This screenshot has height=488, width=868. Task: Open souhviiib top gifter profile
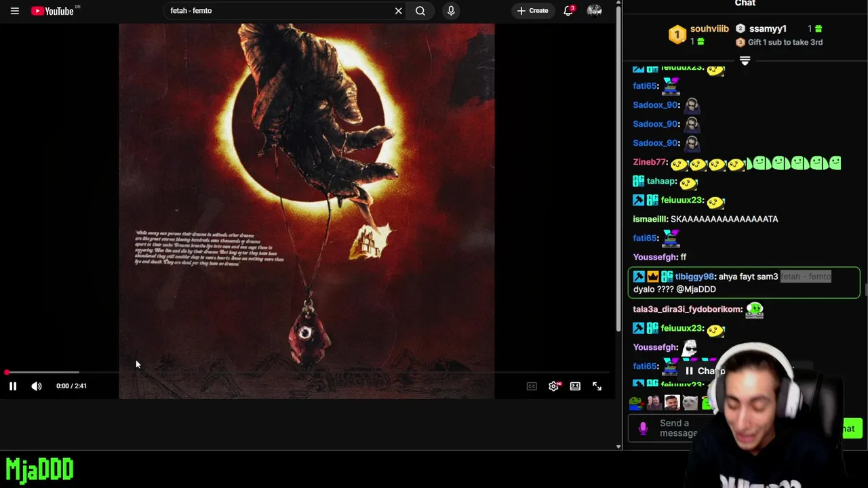(x=709, y=28)
